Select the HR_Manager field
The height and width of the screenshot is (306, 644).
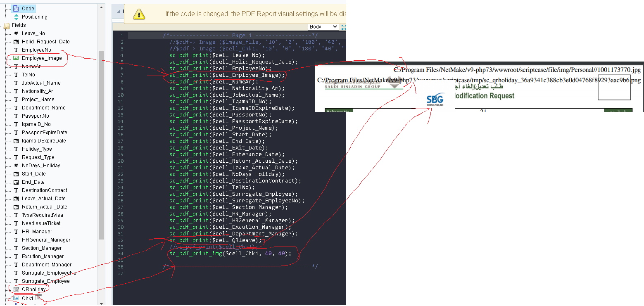tap(37, 232)
